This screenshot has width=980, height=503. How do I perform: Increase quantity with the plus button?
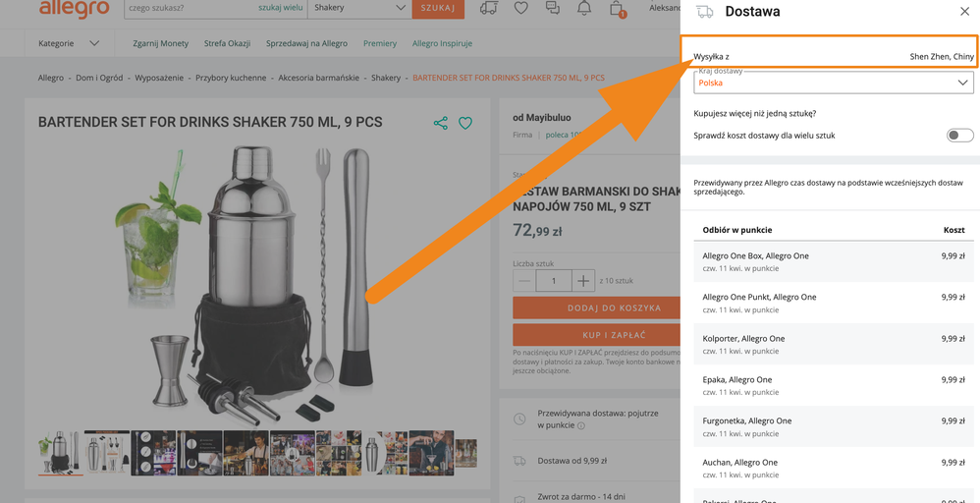pos(583,281)
